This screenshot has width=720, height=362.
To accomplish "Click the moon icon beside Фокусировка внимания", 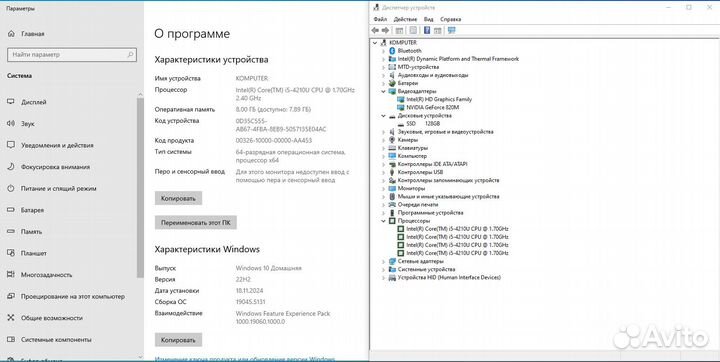I will pos(11,167).
